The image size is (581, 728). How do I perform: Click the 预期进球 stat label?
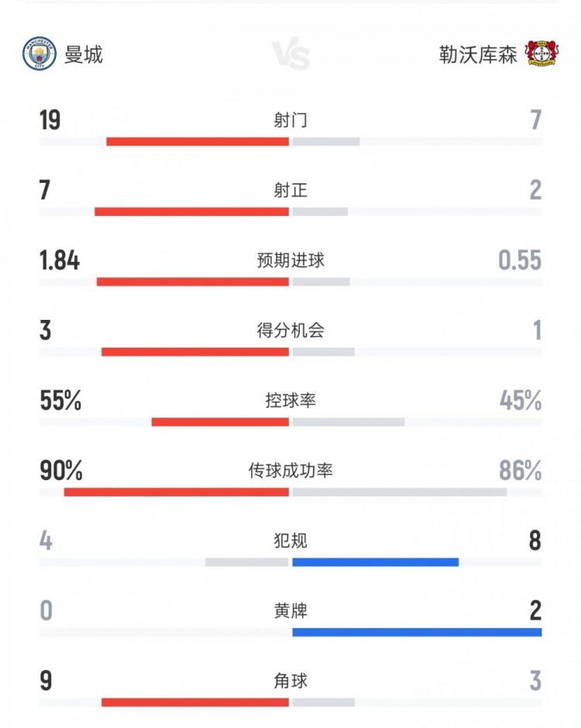pyautogui.click(x=290, y=260)
